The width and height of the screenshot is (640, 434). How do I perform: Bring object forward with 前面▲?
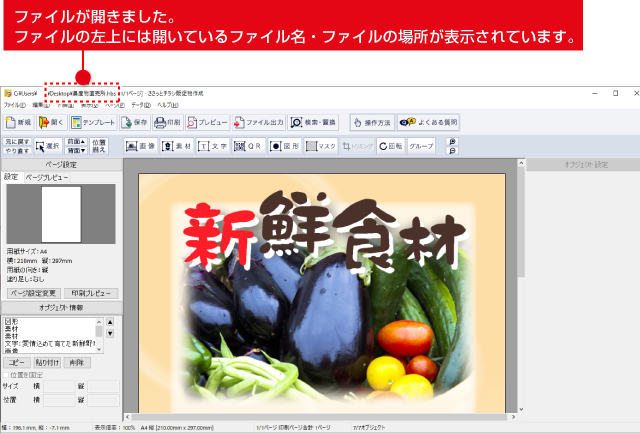coord(76,141)
